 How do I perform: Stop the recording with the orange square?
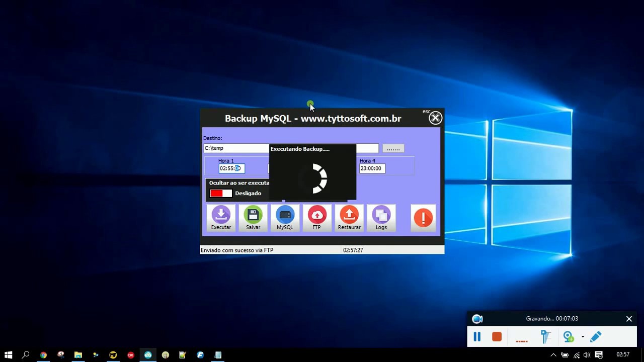[x=497, y=337]
